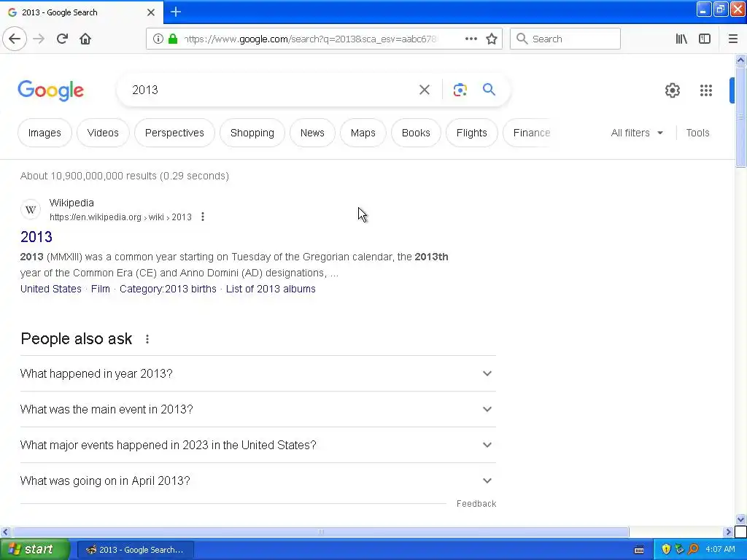Bookmark this page with the star icon
The height and width of the screenshot is (560, 747).
(492, 39)
